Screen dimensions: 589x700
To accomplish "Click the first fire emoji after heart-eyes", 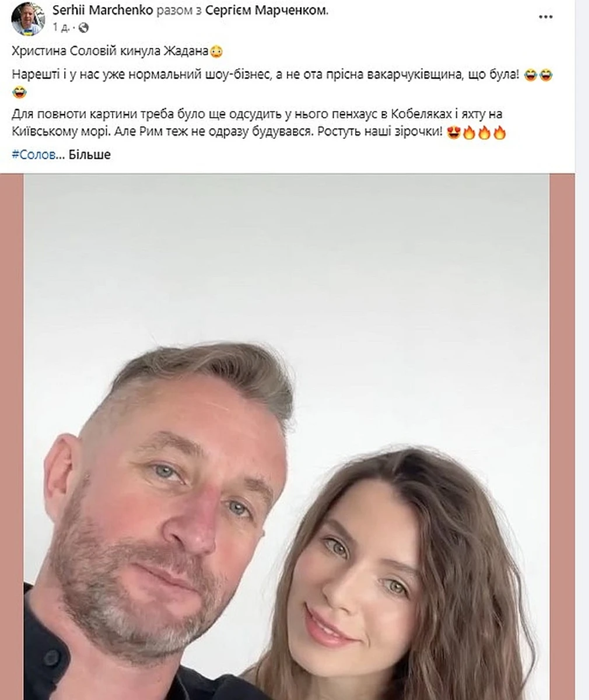I will pos(469,133).
